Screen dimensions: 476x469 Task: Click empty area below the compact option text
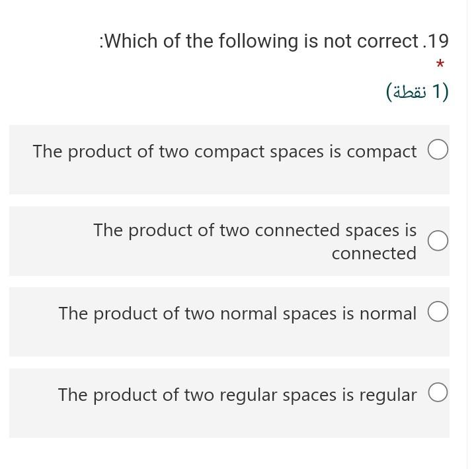pyautogui.click(x=229, y=179)
